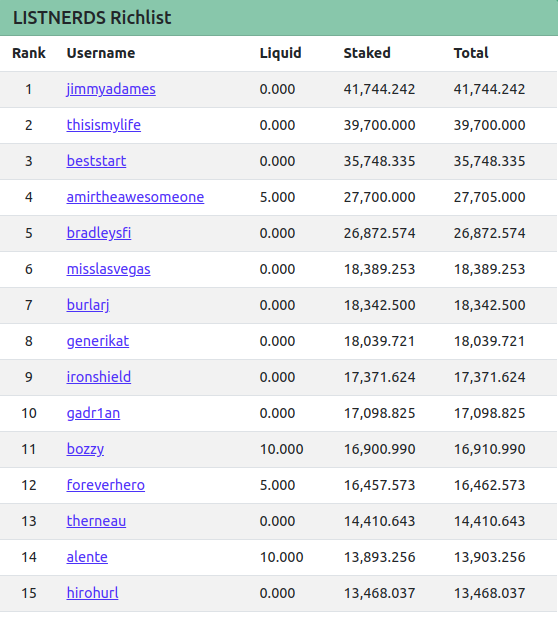The height and width of the screenshot is (617, 558).
Task: Open jimmyadames user profile link
Action: pos(111,89)
